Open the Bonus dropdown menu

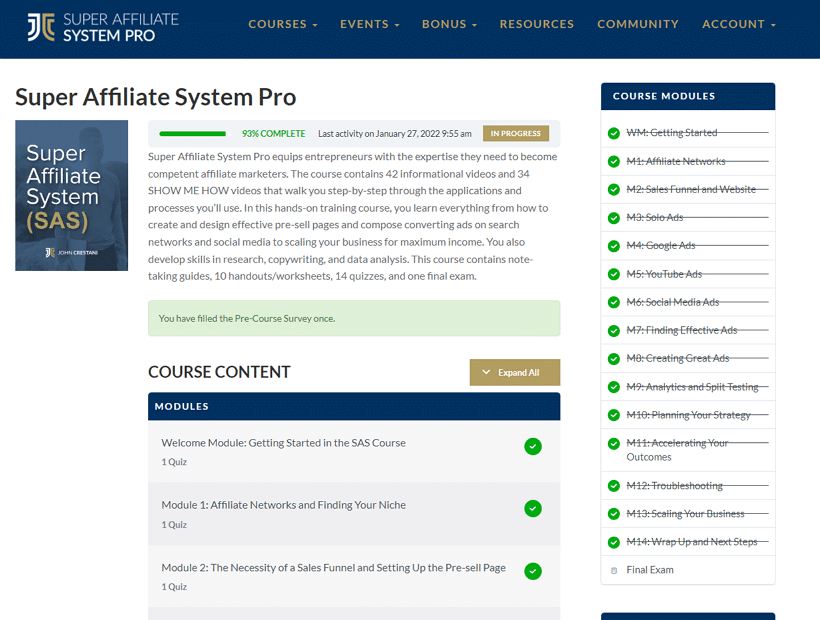(x=449, y=24)
